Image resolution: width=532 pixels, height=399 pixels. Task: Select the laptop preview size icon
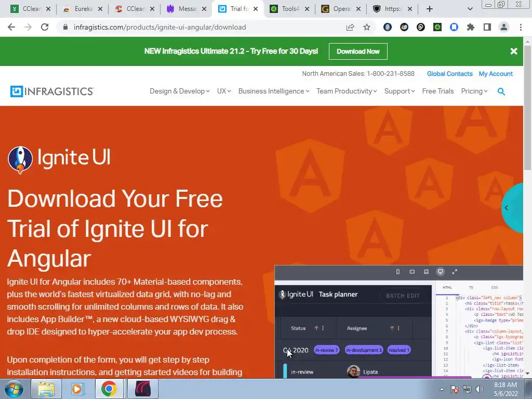point(426,272)
